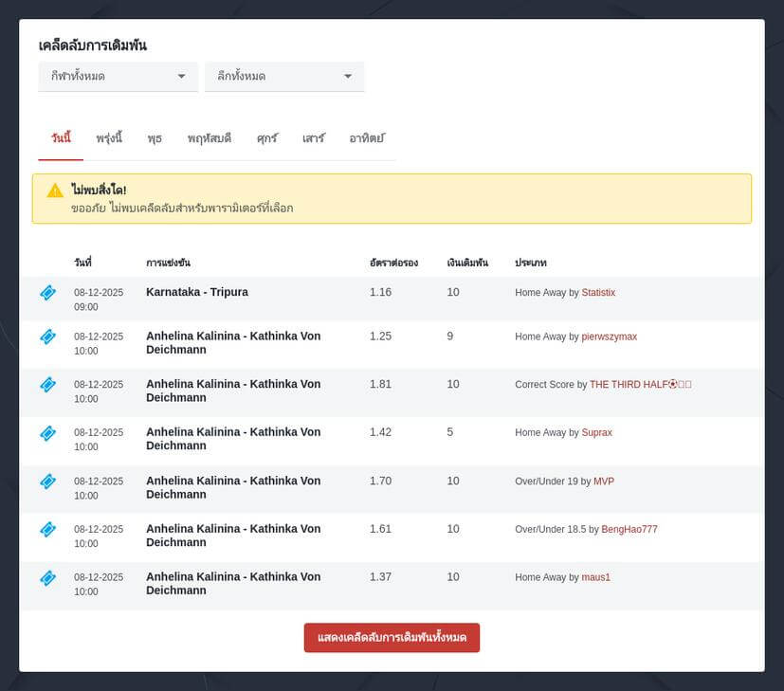This screenshot has width=784, height=691.
Task: Switch to the พรุ่งนี้ tab
Action: click(x=109, y=138)
